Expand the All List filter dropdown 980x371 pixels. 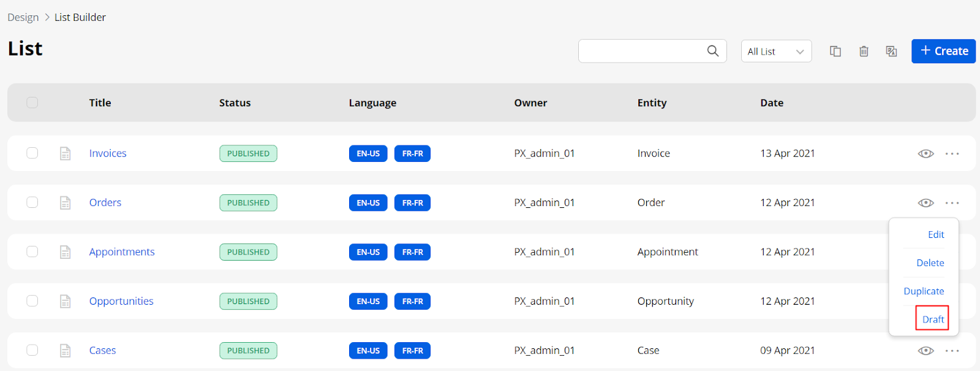[776, 52]
